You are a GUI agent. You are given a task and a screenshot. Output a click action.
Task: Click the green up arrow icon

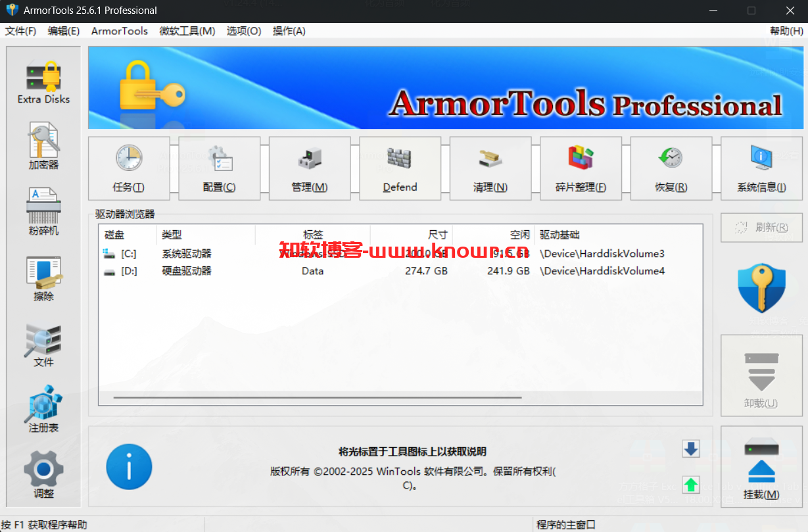[x=691, y=485]
